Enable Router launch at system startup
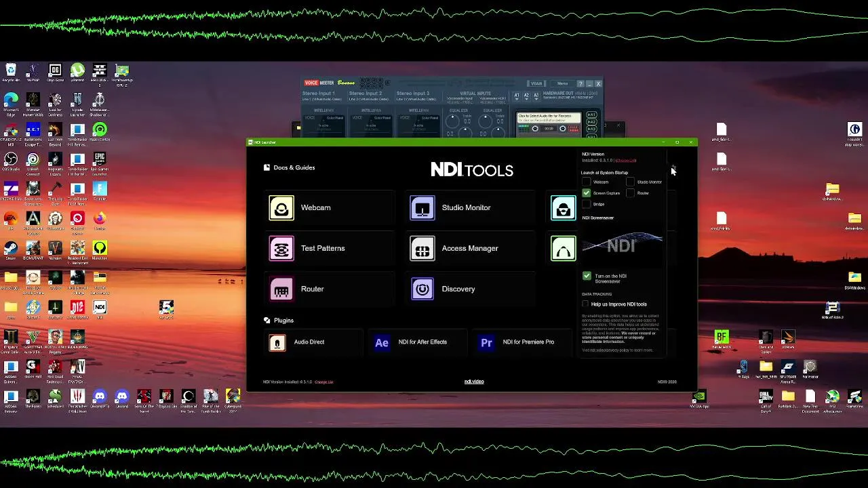The width and height of the screenshot is (868, 488). click(x=630, y=193)
